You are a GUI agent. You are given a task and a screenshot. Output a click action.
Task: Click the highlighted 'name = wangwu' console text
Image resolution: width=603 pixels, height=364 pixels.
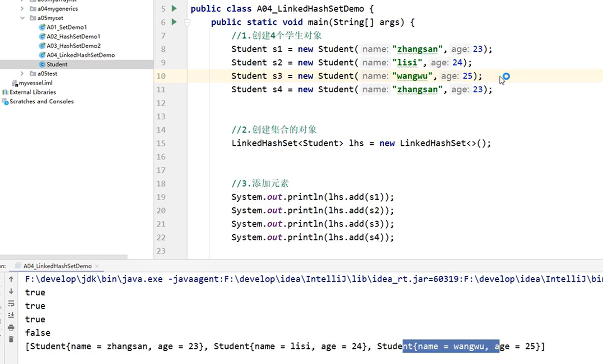tap(451, 346)
